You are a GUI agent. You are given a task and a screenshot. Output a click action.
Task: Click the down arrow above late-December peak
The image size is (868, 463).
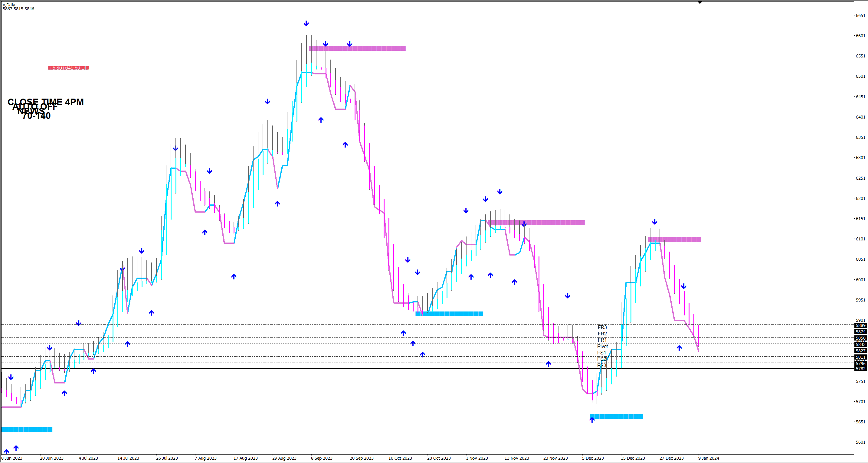click(x=654, y=222)
